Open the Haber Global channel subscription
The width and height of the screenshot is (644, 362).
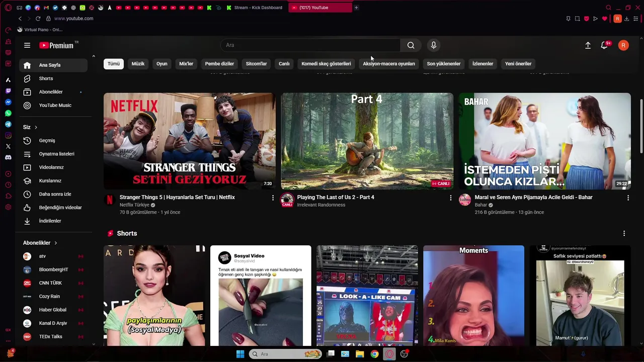coord(53,310)
